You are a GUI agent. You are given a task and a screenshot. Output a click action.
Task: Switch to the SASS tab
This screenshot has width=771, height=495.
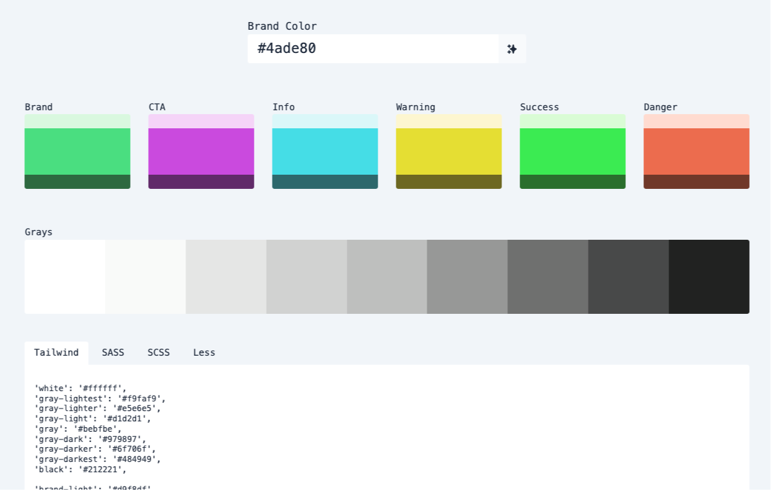tap(113, 353)
